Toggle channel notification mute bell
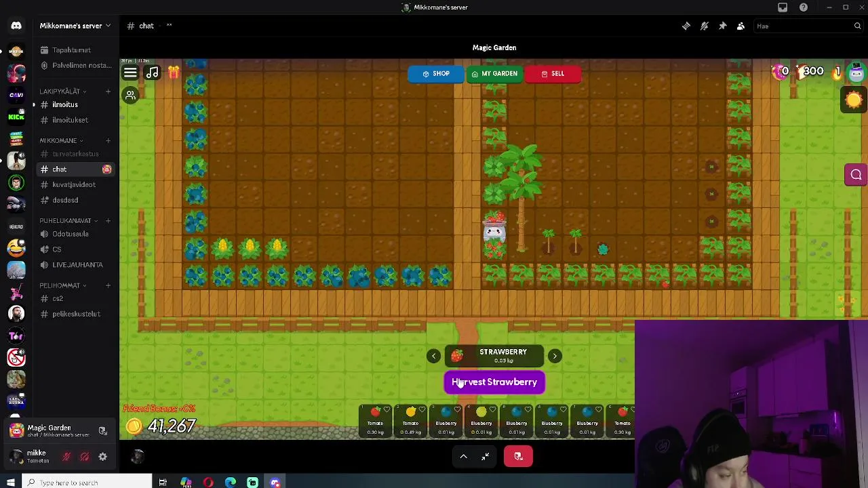 click(705, 26)
